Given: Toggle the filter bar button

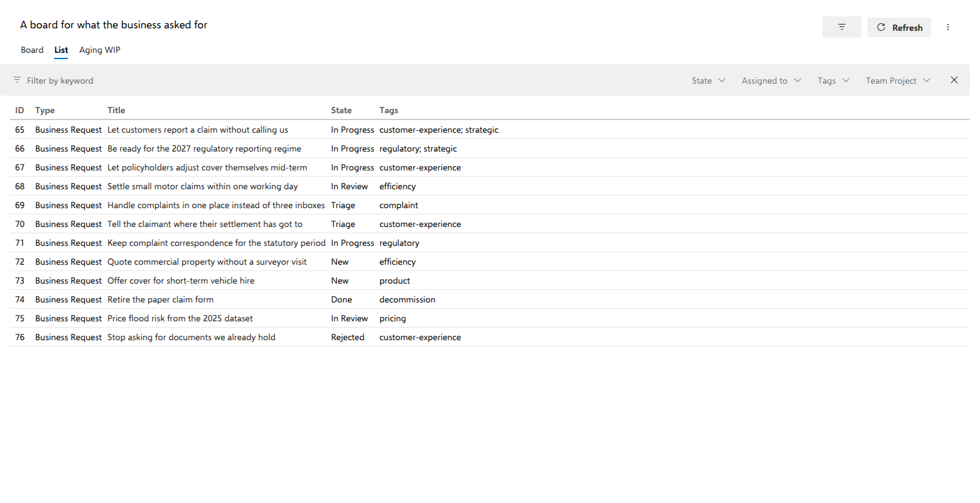Looking at the screenshot, I should [x=841, y=27].
